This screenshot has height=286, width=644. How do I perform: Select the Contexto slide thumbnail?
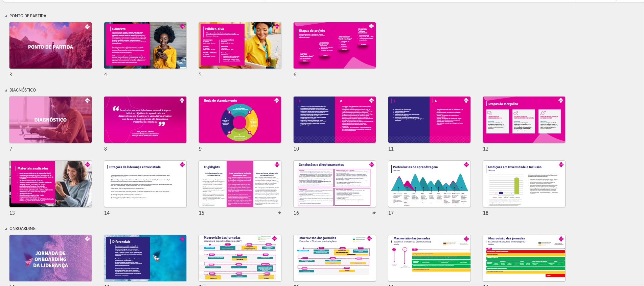point(145,46)
